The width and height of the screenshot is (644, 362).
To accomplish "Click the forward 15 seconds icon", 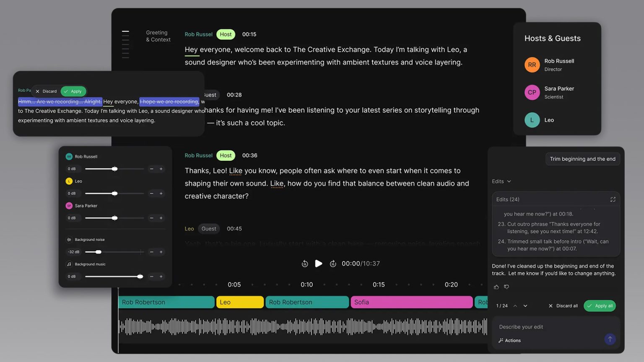I will 333,264.
